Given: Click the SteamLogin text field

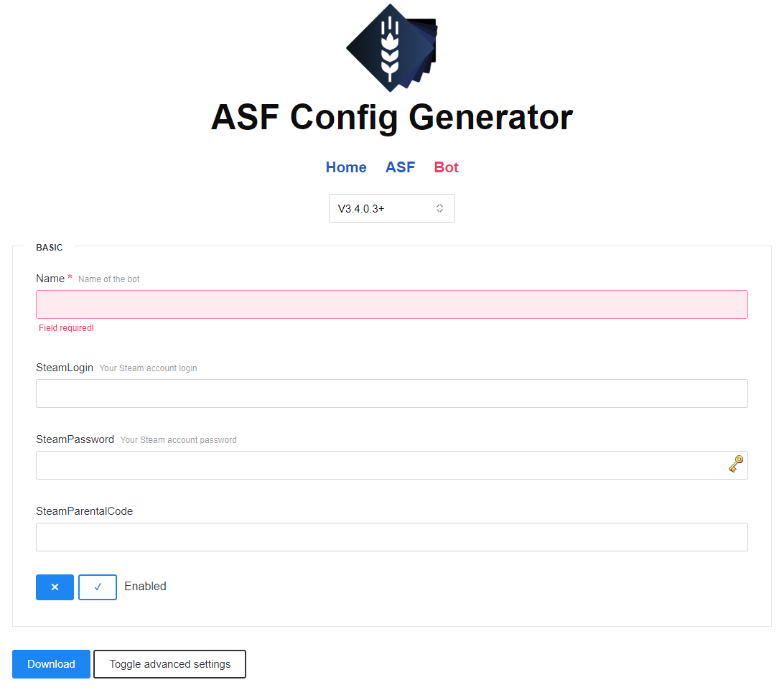Looking at the screenshot, I should 391,393.
